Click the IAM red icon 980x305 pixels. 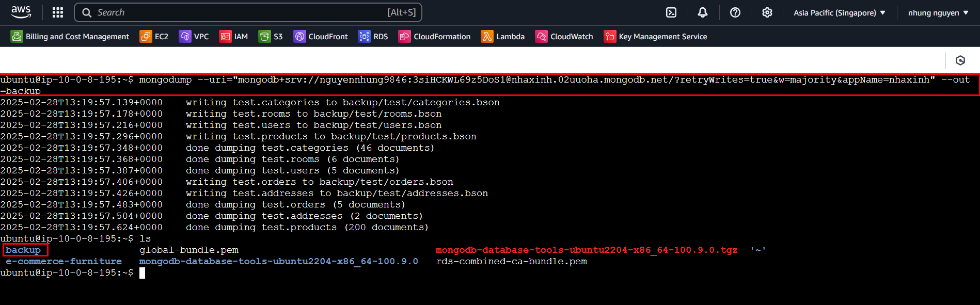(x=225, y=37)
